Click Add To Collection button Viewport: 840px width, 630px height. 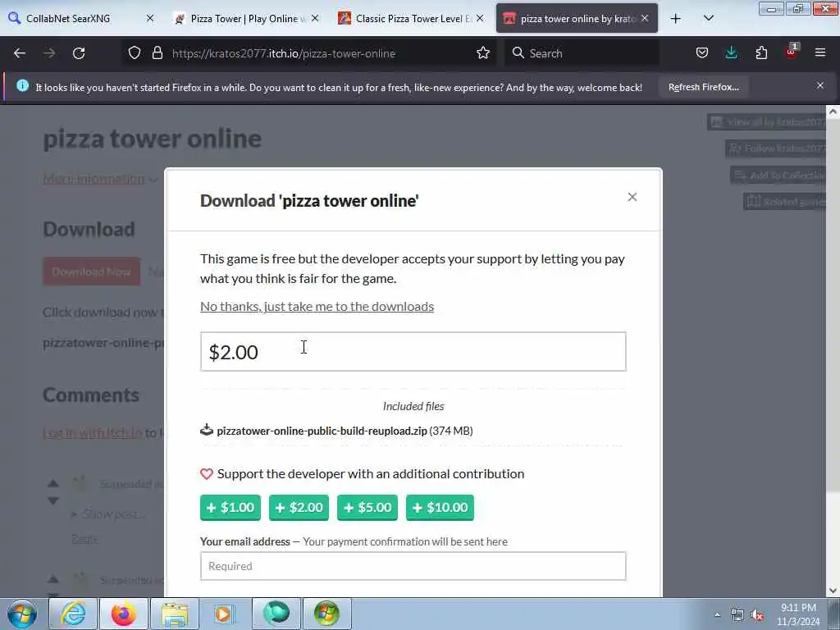tap(778, 176)
